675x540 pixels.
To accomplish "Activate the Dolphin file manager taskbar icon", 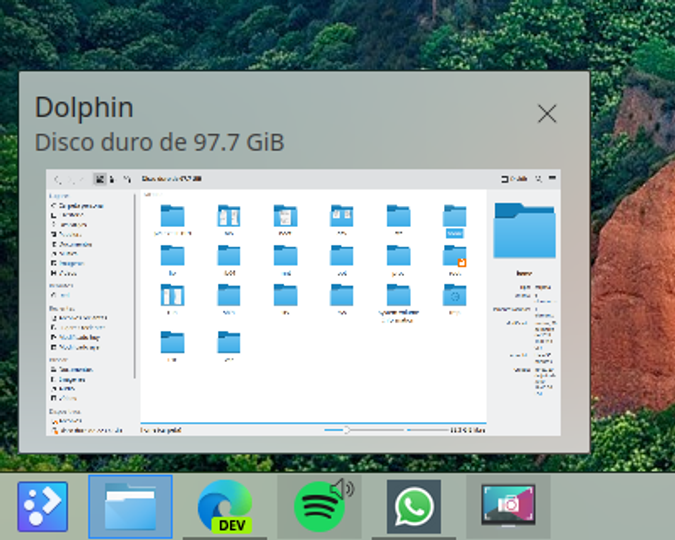I will point(130,506).
